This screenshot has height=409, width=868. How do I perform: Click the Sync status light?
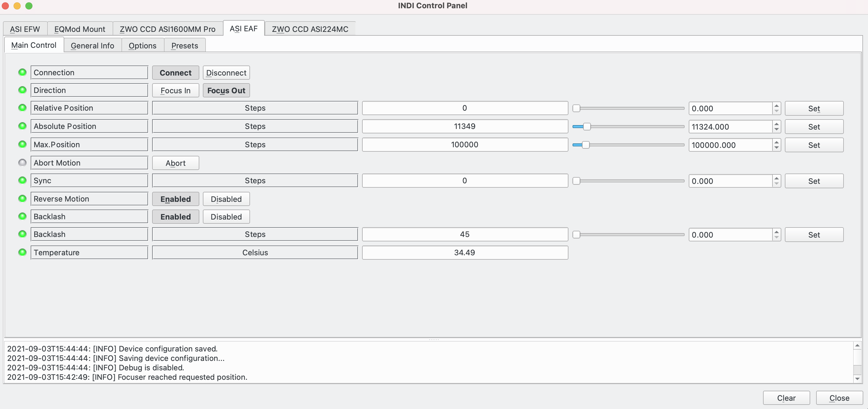(22, 180)
